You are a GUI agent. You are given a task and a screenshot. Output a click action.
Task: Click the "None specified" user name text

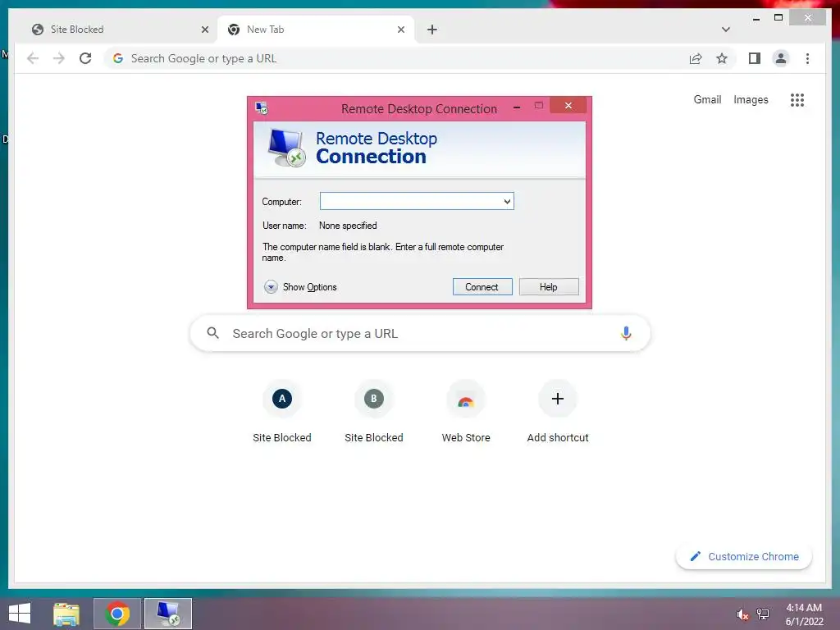coord(348,226)
